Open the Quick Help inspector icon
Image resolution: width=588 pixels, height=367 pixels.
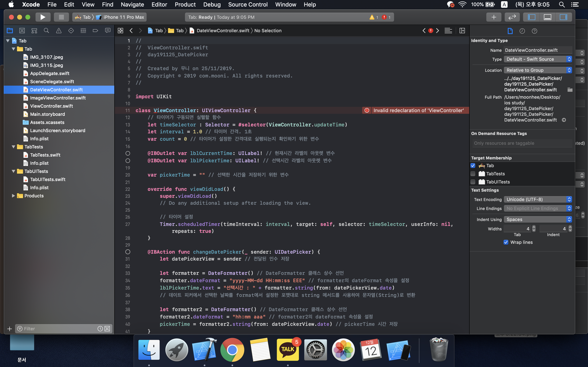point(534,31)
